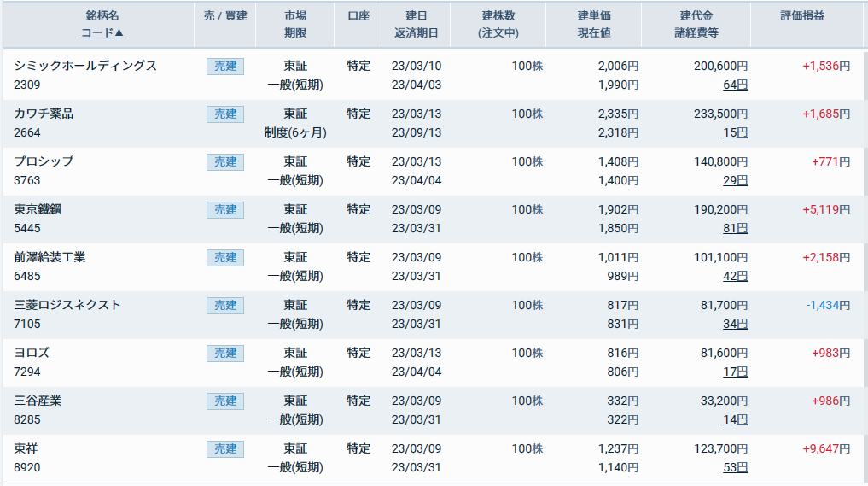Select stock name プロシップ
Screen dimensions: 868x486
click(44, 161)
